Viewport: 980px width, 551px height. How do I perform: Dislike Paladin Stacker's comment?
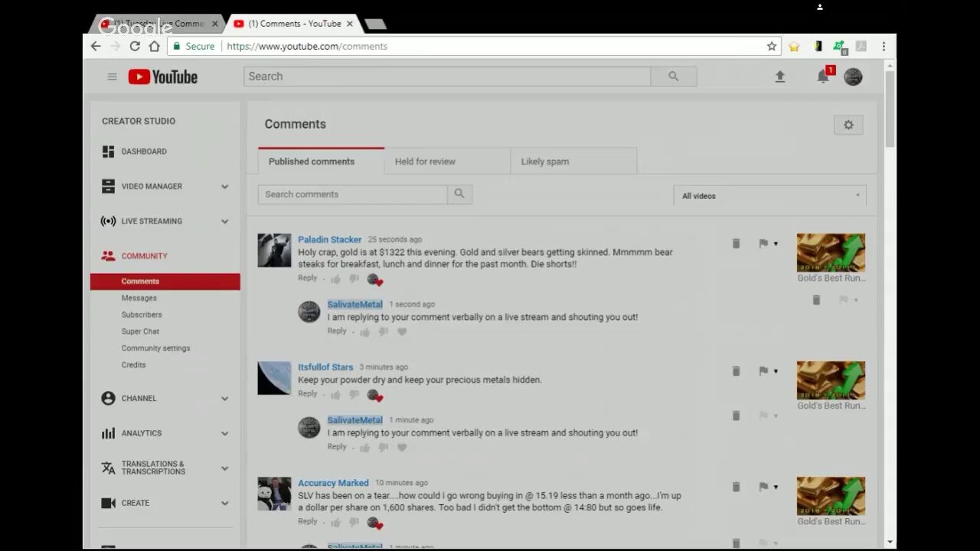pos(354,279)
